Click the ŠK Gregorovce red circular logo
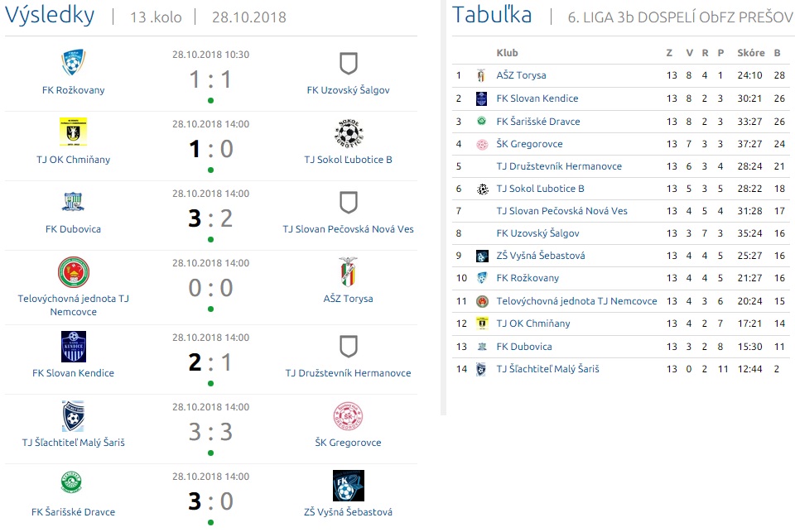 (348, 416)
